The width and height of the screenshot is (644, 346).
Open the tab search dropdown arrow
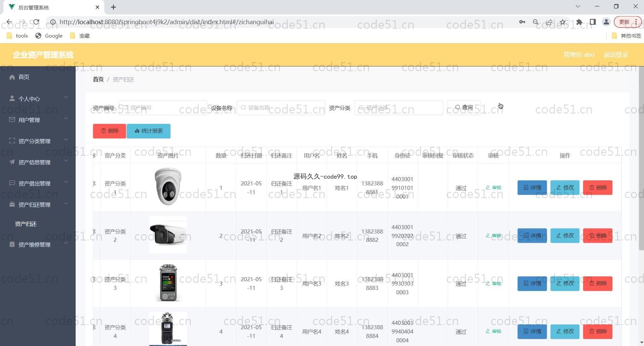578,6
